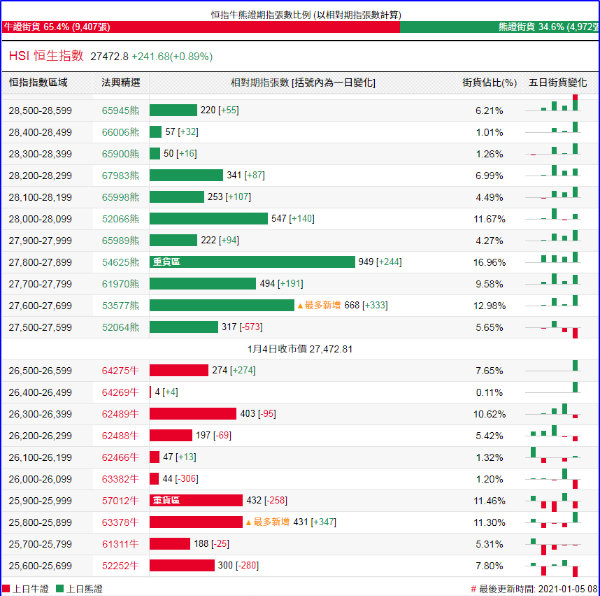Click the bar for 27,600-27,699 range
This screenshot has height=596, width=600.
coord(222,305)
